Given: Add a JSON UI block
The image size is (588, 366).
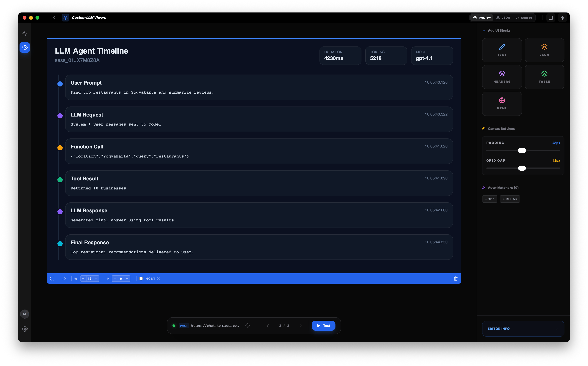Looking at the screenshot, I should (544, 50).
